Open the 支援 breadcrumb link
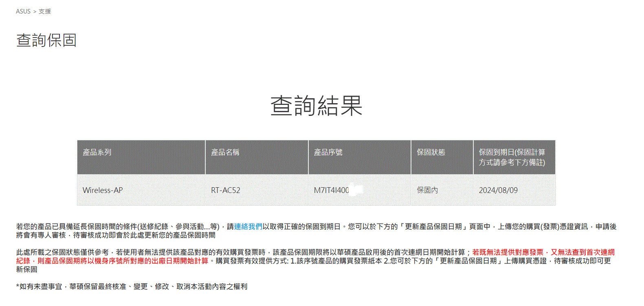The width and height of the screenshot is (644, 306). point(45,11)
